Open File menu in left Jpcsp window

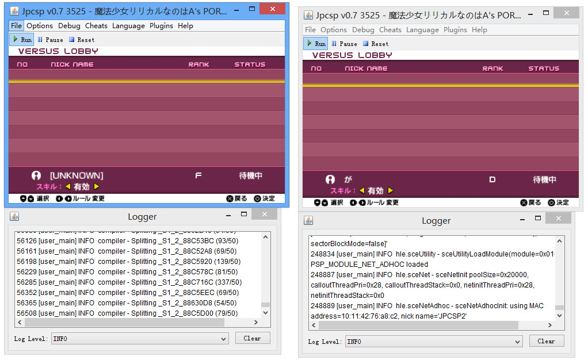pos(16,26)
